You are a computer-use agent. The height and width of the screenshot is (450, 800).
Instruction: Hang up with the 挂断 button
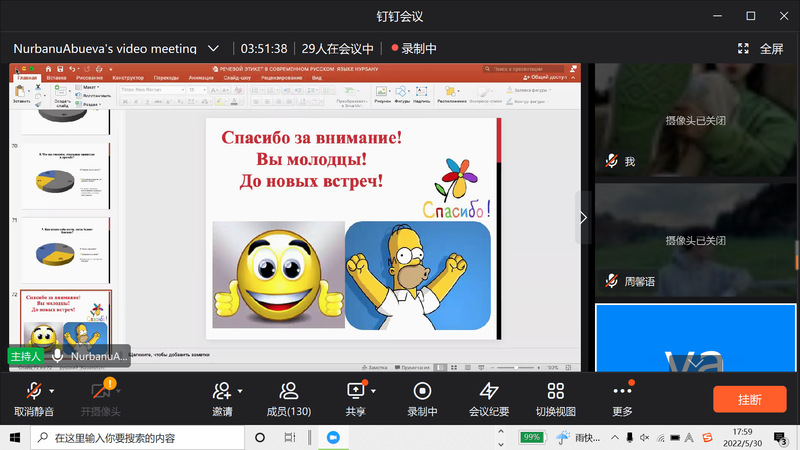click(749, 399)
